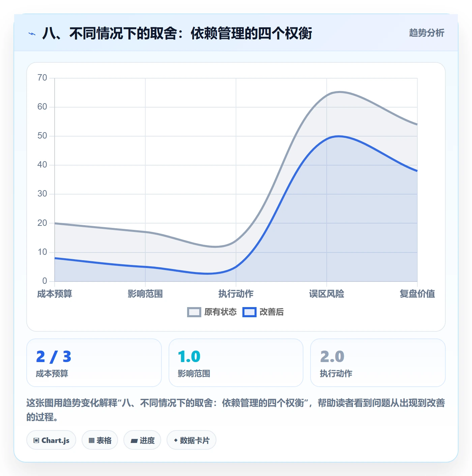Click the 2 / 3 value in the stat card
This screenshot has height=476, width=472.
pos(54,357)
